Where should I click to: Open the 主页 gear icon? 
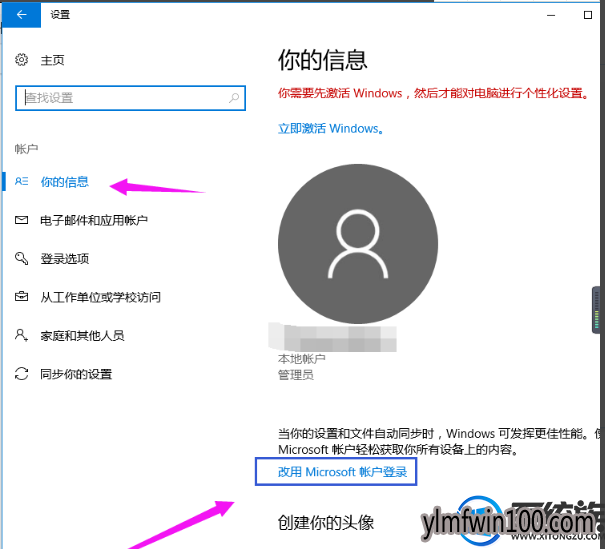[x=22, y=60]
